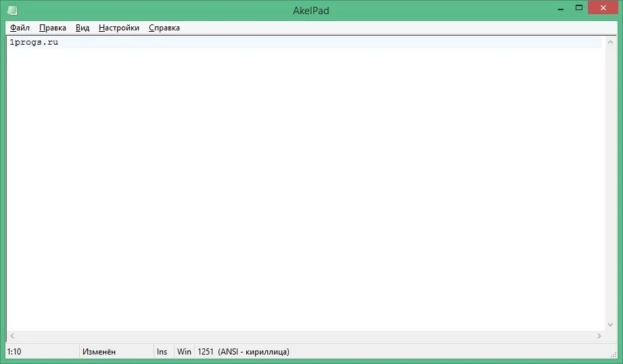The height and width of the screenshot is (364, 623).
Task: Click the 1progs.ru text line
Action: pos(34,42)
